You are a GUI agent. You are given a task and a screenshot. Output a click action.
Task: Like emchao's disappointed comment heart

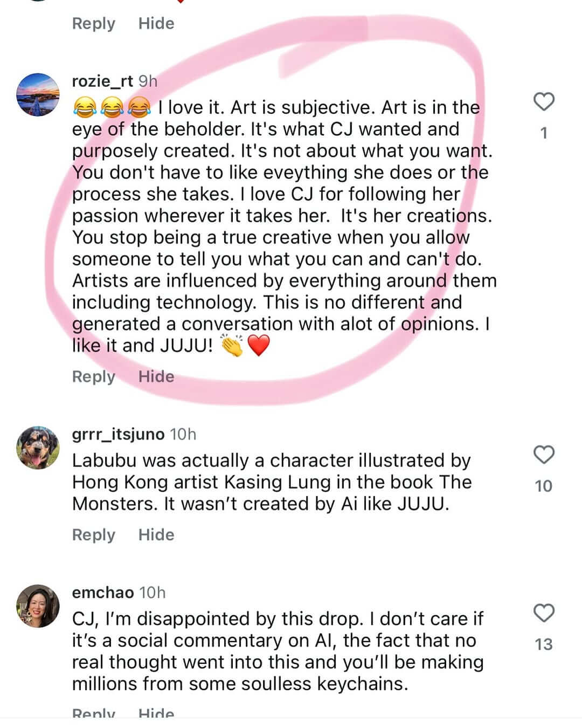(544, 613)
